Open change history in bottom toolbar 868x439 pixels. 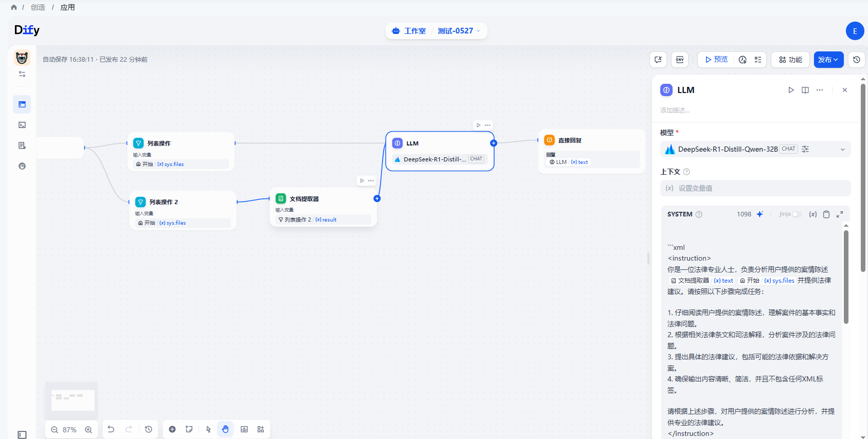[149, 429]
